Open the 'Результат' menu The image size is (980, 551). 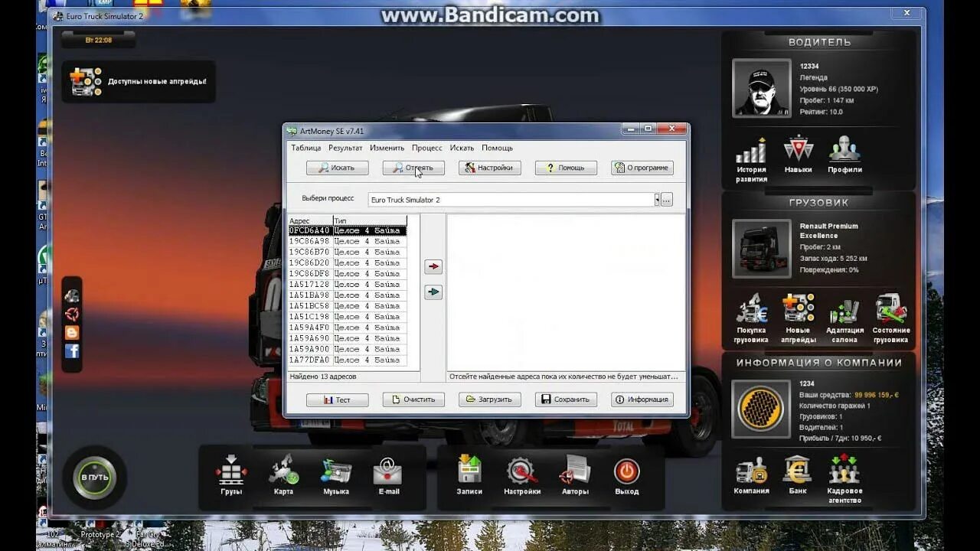(x=345, y=148)
